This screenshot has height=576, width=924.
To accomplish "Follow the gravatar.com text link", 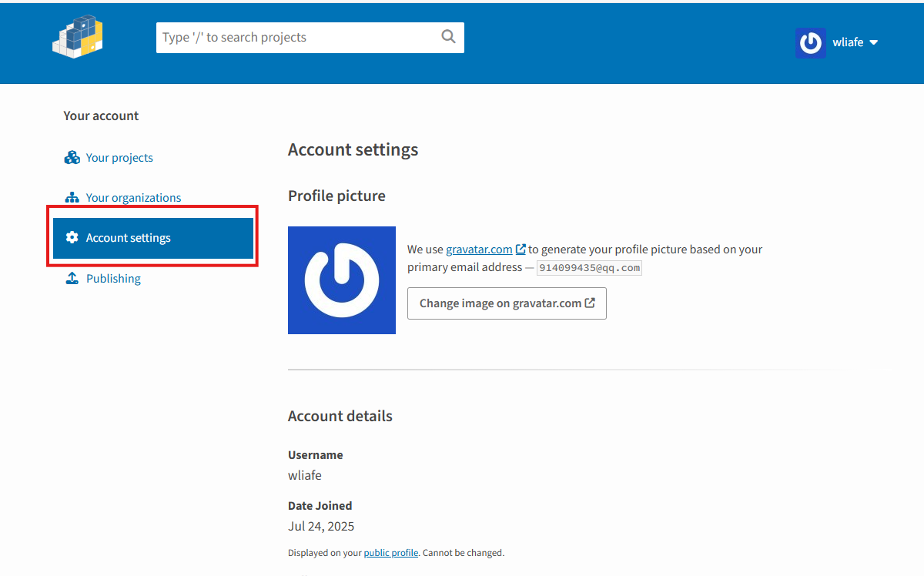I will coord(479,249).
